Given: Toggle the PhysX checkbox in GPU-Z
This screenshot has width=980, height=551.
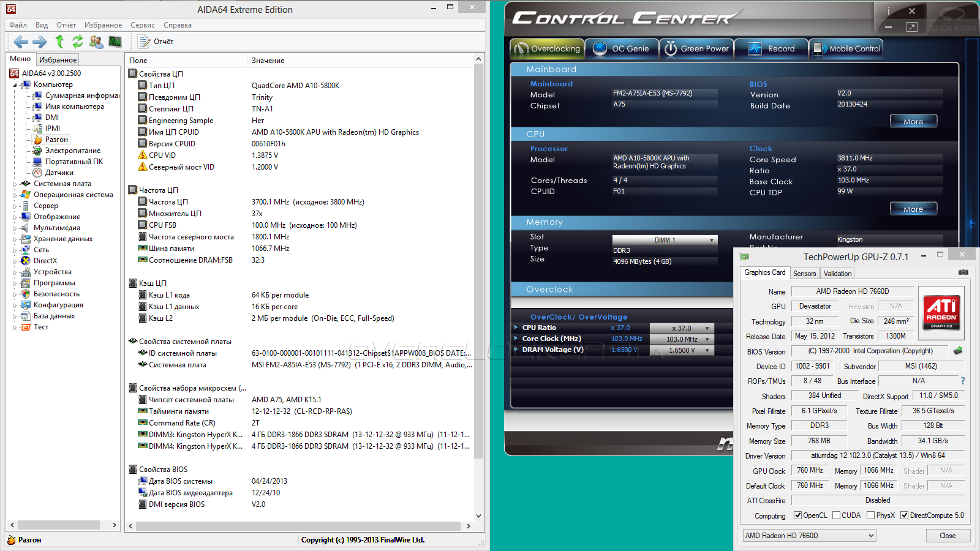Looking at the screenshot, I should coord(870,515).
